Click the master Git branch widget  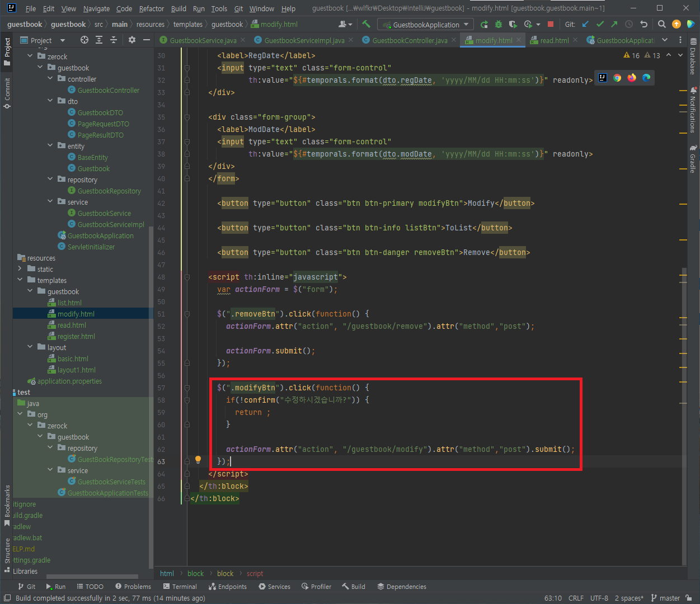tap(665, 598)
